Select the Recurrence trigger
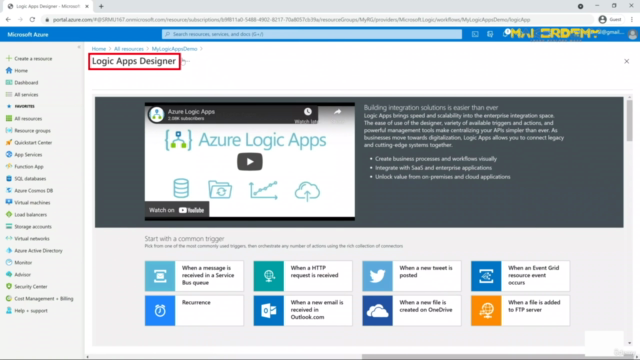Image resolution: width=640 pixels, height=360 pixels. (194, 311)
